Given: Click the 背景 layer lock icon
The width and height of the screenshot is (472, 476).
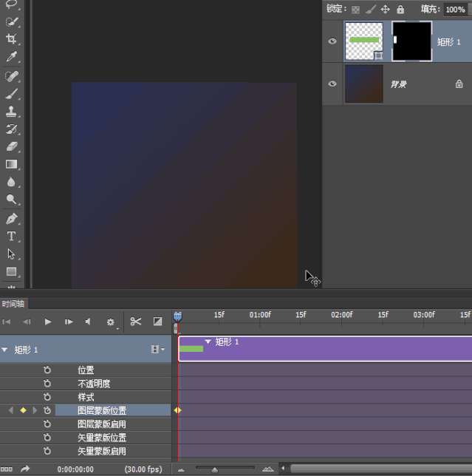Looking at the screenshot, I should pyautogui.click(x=459, y=84).
